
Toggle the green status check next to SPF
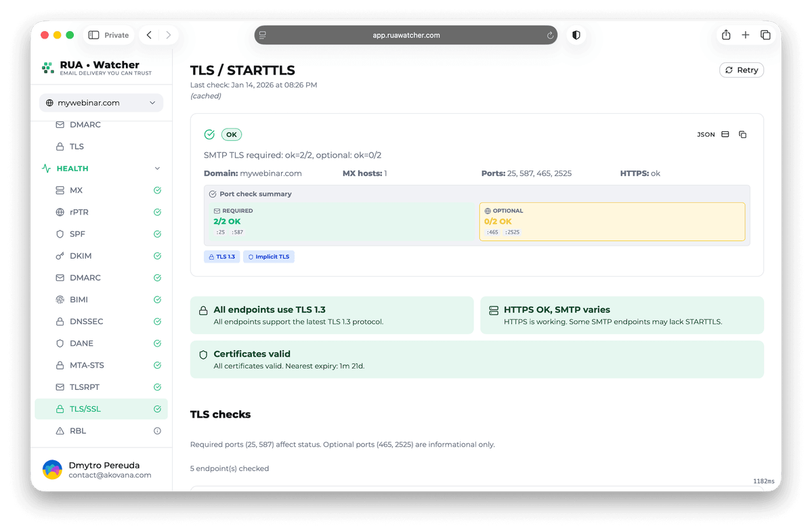pos(157,234)
